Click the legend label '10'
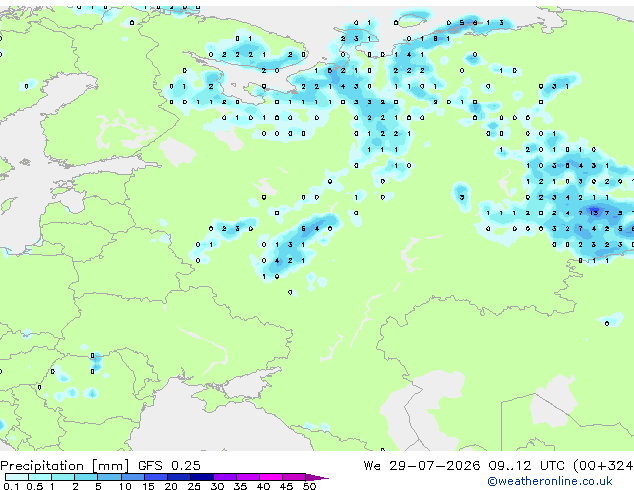Image resolution: width=634 pixels, height=490 pixels. (x=125, y=486)
